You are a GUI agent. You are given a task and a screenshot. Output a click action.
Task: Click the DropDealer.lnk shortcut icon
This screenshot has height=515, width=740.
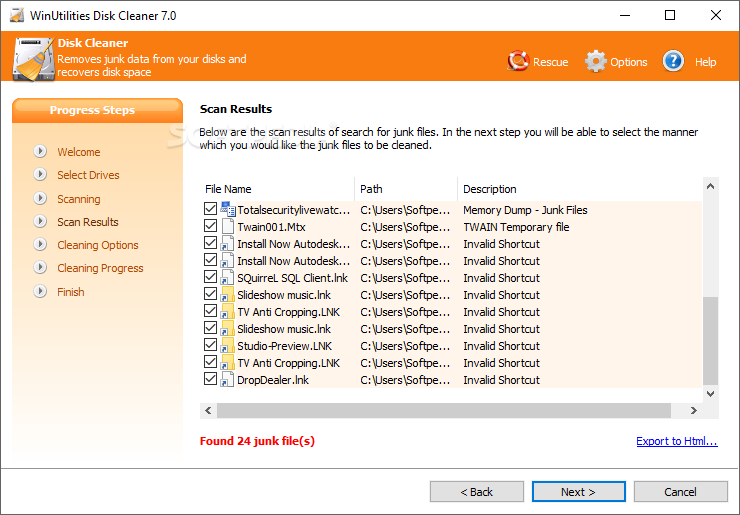click(227, 380)
